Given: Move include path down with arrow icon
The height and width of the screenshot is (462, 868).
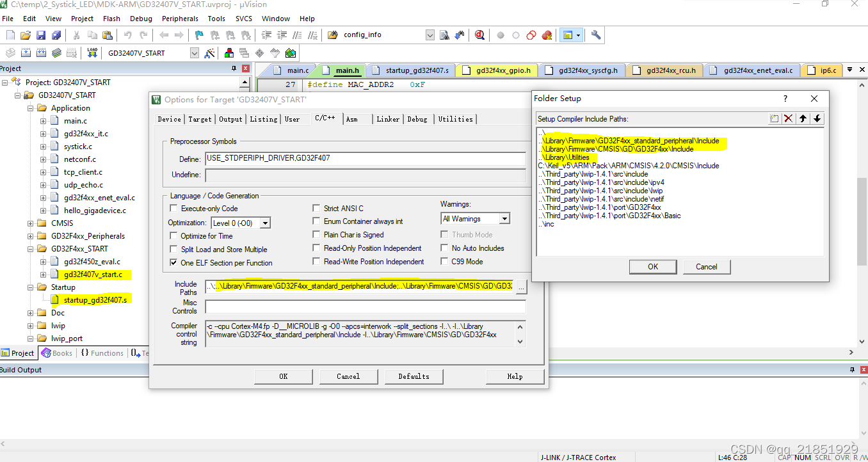Looking at the screenshot, I should point(817,118).
